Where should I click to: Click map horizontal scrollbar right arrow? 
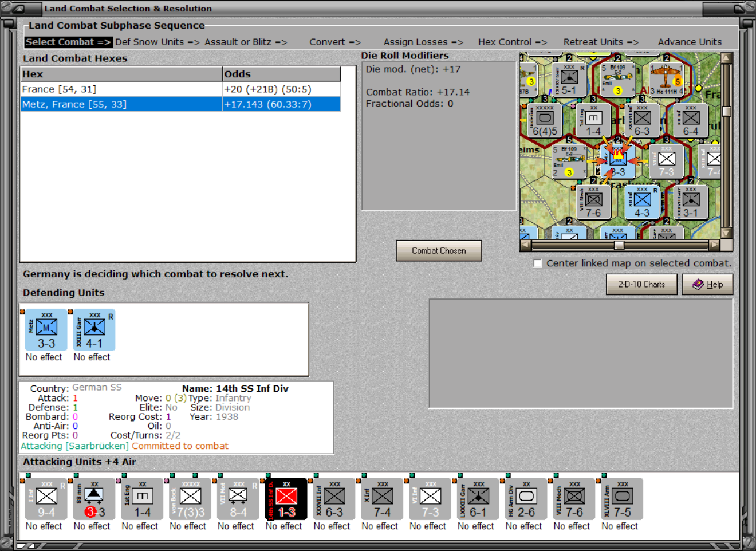tap(714, 245)
